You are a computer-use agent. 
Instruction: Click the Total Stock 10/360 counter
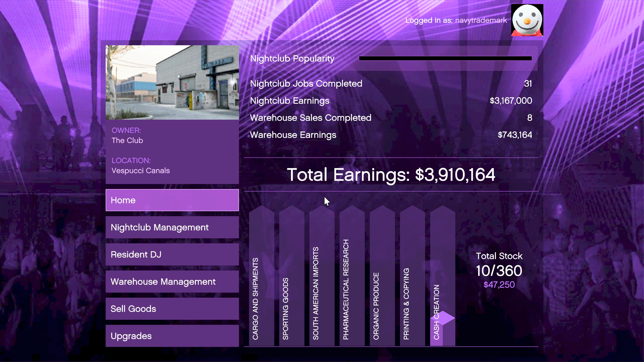[x=499, y=271]
